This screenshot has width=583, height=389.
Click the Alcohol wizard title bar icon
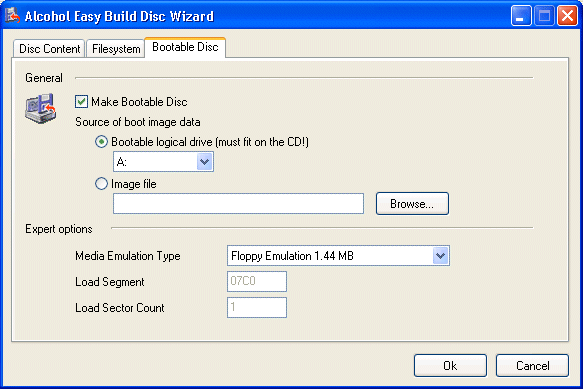click(12, 16)
